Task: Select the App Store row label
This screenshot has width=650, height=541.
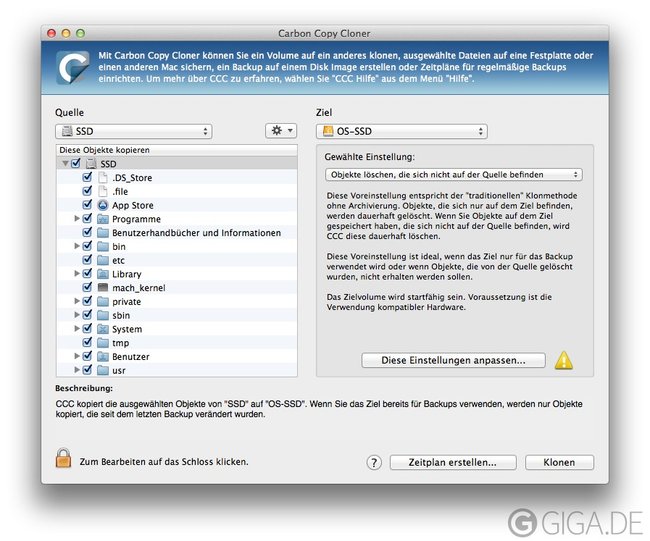Action: pos(133,205)
